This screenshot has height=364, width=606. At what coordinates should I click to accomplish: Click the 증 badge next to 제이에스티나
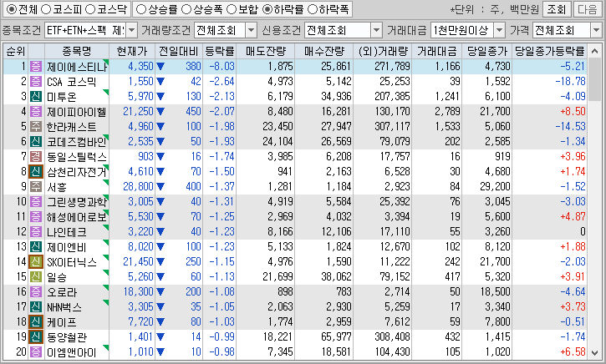click(36, 67)
